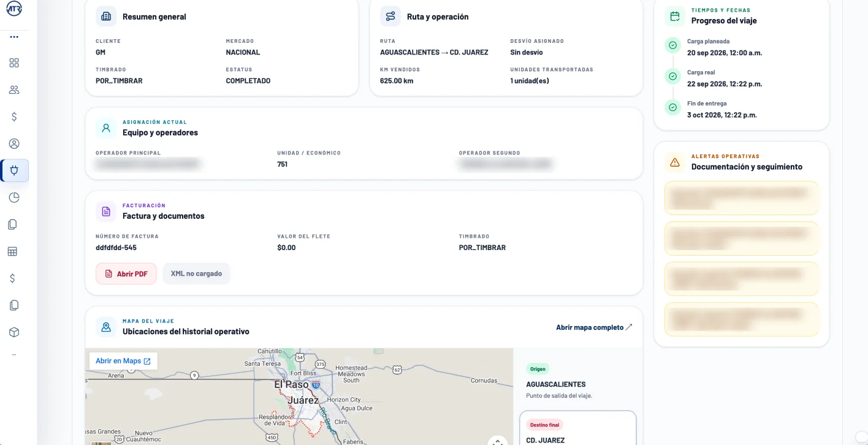
Task: Click the route icon beside Ruta y operación
Action: tap(390, 17)
